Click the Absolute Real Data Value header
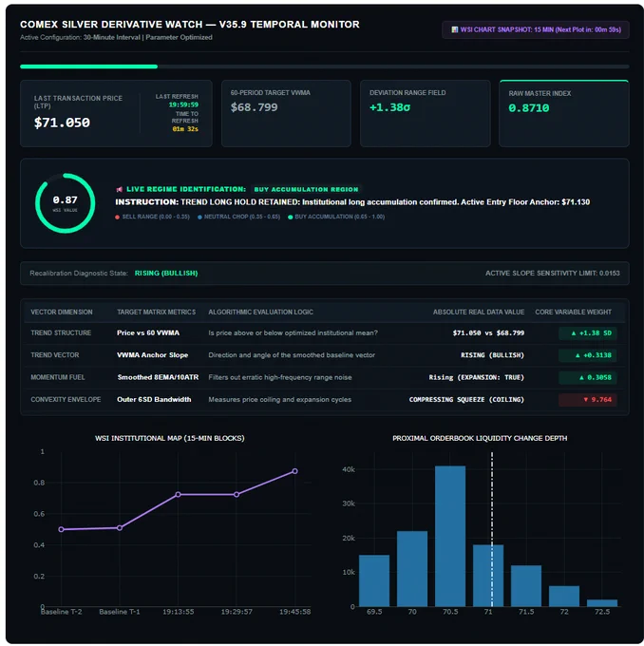This screenshot has height=646, width=644. (x=479, y=312)
